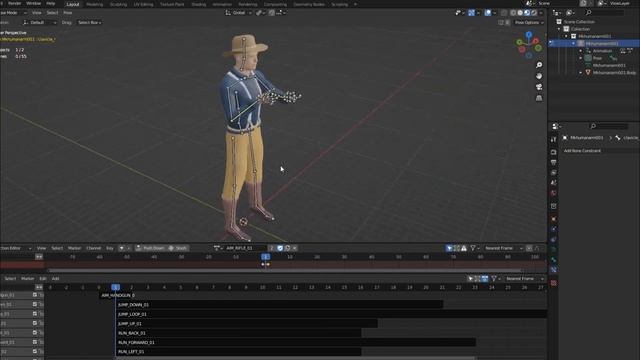Open the shading options dropdown arrow
Viewport: 640px width, 360px height.
pyautogui.click(x=541, y=13)
